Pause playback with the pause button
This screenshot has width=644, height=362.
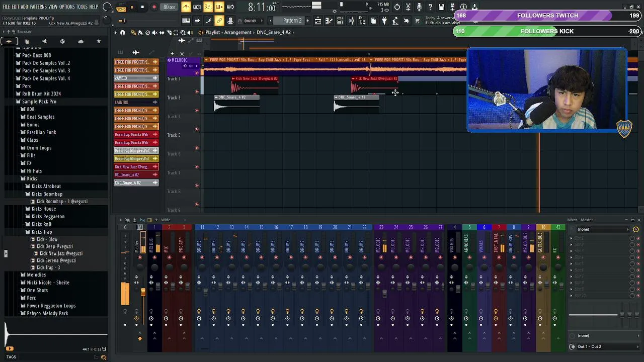132,7
